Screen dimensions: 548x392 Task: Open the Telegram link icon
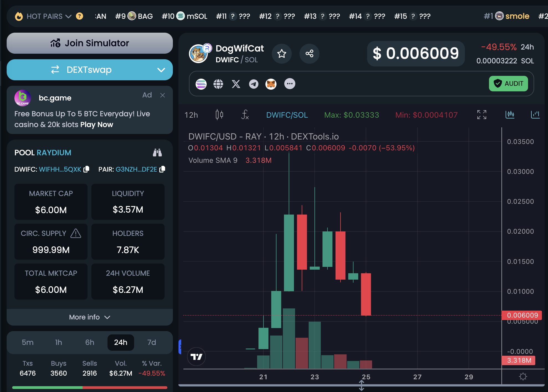click(253, 84)
